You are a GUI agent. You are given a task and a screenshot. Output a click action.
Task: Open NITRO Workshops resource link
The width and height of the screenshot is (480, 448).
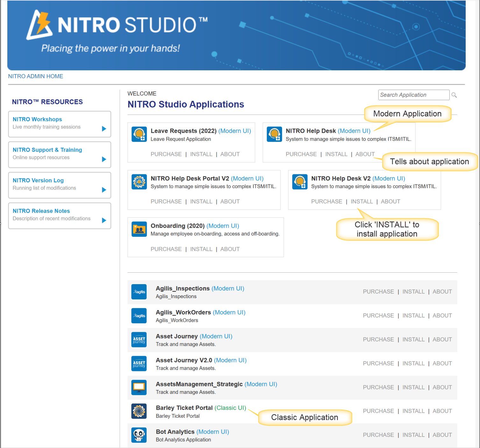coord(37,119)
